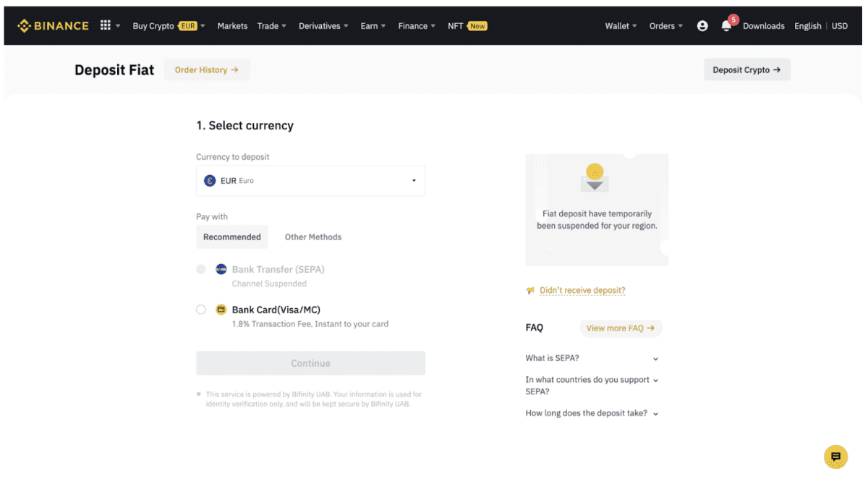The height and width of the screenshot is (484, 868).
Task: Click the SEPA bank transfer logo icon
Action: 221,269
